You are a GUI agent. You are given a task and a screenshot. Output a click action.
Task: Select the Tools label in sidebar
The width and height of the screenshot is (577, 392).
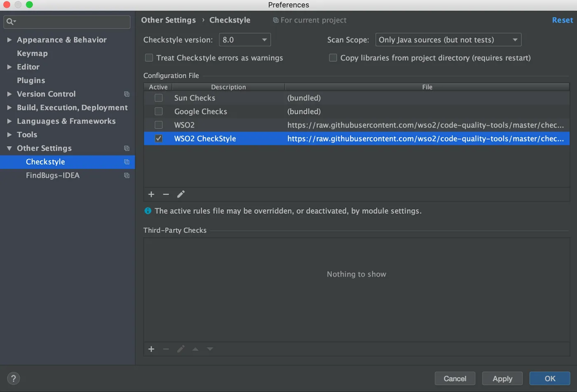tap(27, 135)
